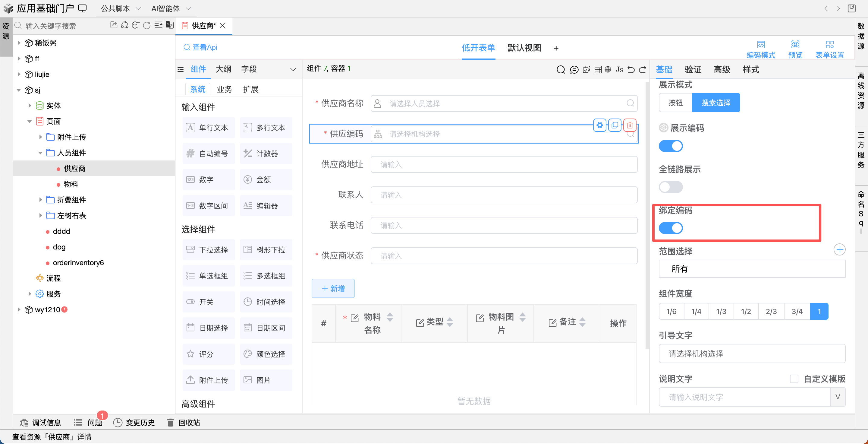Image resolution: width=868 pixels, height=444 pixels.
Task: Check the 自定义模版 checkbox
Action: pos(794,379)
